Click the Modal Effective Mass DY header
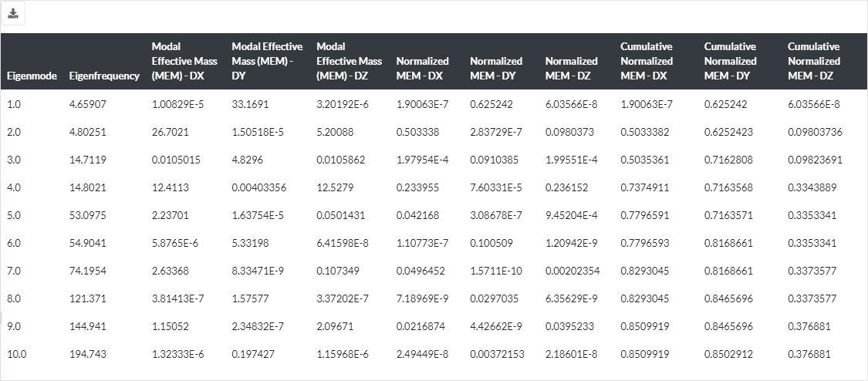Image resolution: width=868 pixels, height=381 pixels. coord(267,61)
